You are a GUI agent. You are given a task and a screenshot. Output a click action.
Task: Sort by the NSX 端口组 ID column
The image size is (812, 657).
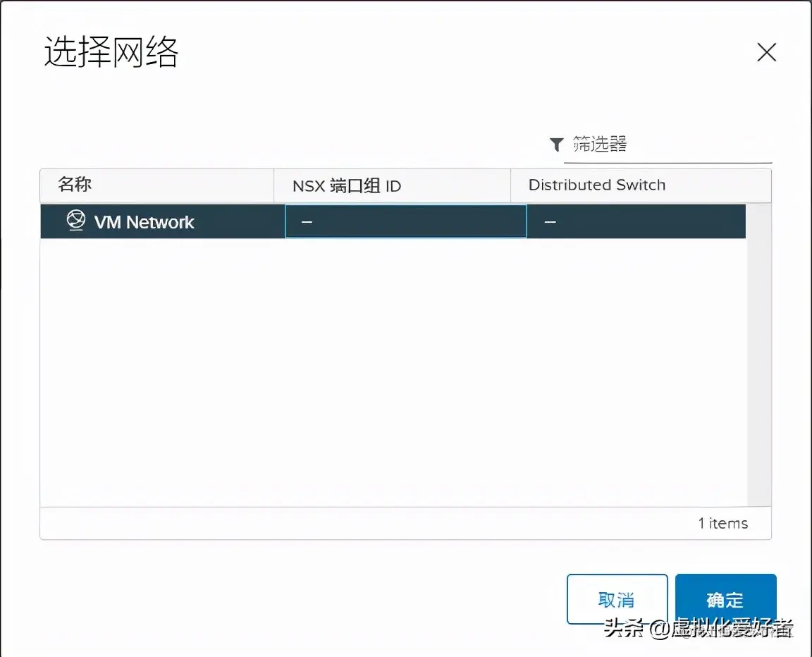(x=347, y=185)
